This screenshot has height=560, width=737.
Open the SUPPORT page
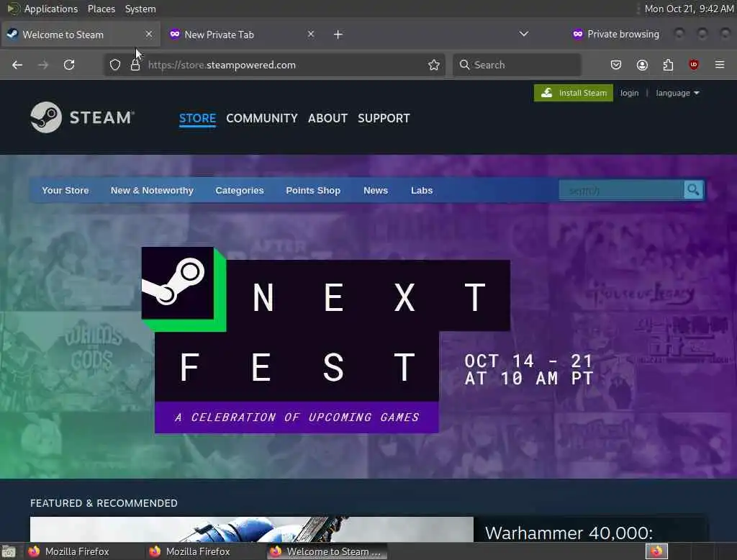click(x=384, y=118)
